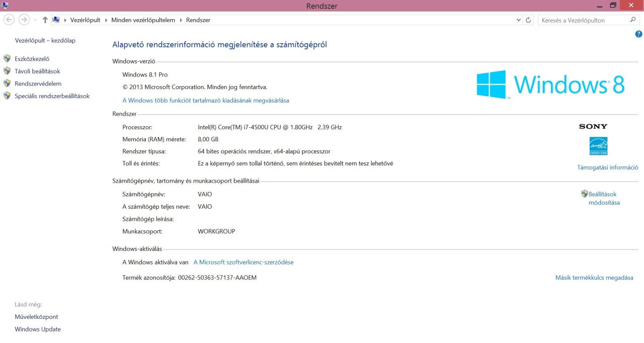
Task: Click the search magnifier icon
Action: [x=633, y=20]
